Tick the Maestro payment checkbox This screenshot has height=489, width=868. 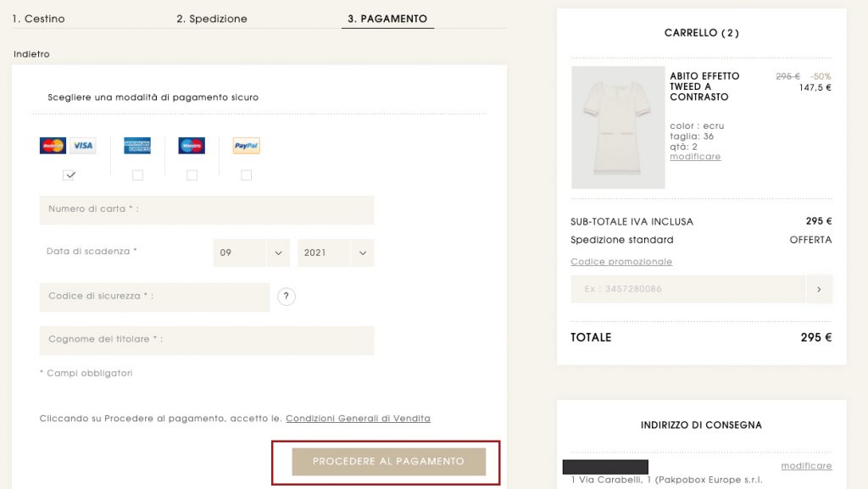pos(192,175)
